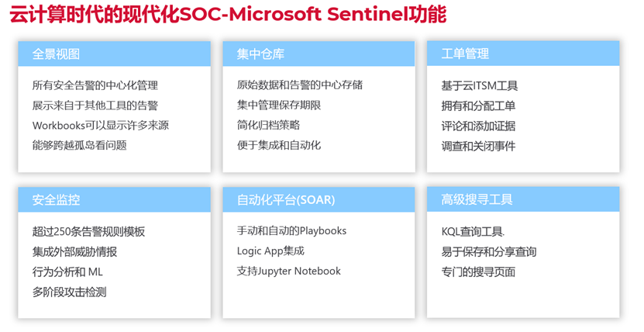The image size is (644, 332).
Task: Click the 支持Jupyter Notebook text
Action: click(x=289, y=271)
